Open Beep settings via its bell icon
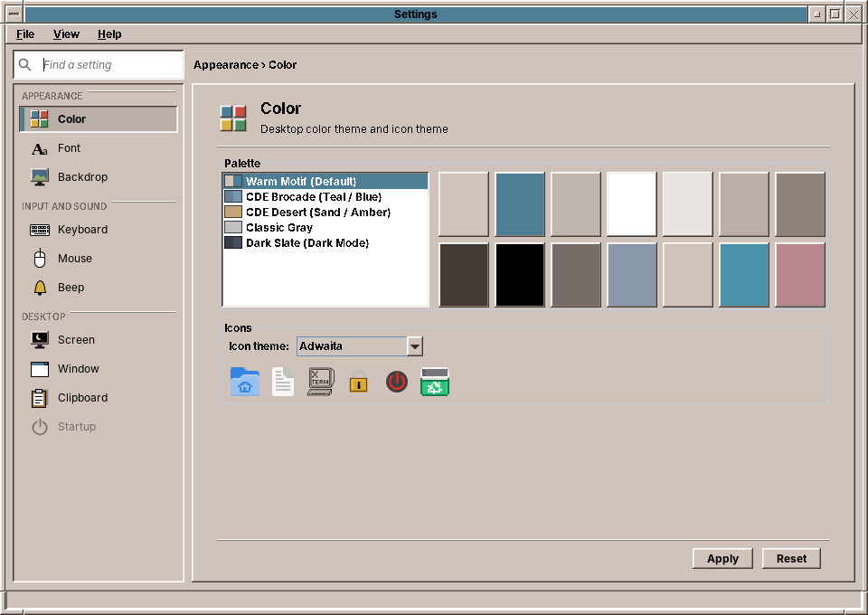868x615 pixels. click(39, 288)
